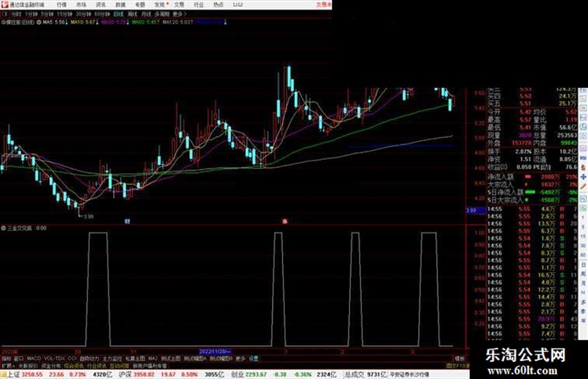Image resolution: width=588 pixels, height=379 pixels.
Task: Open the 行业资讯 tab
Action: 96,365
